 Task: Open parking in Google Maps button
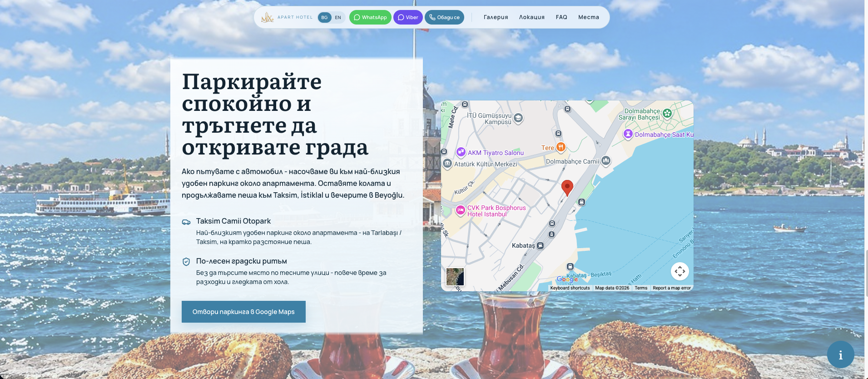[x=243, y=312]
